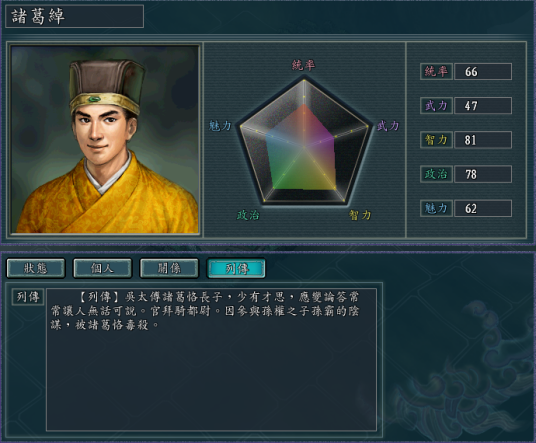536x443 pixels.
Task: Click the 智力 value box showing 81
Action: tap(483, 140)
